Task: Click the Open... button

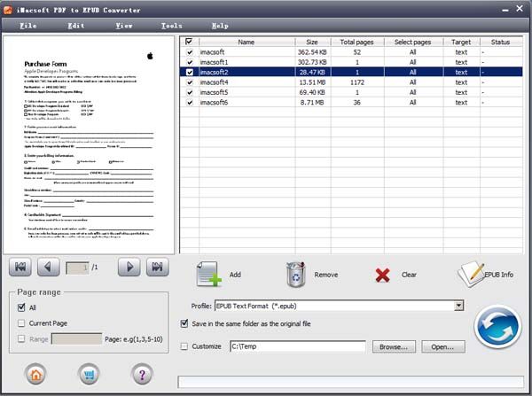Action: tap(443, 347)
